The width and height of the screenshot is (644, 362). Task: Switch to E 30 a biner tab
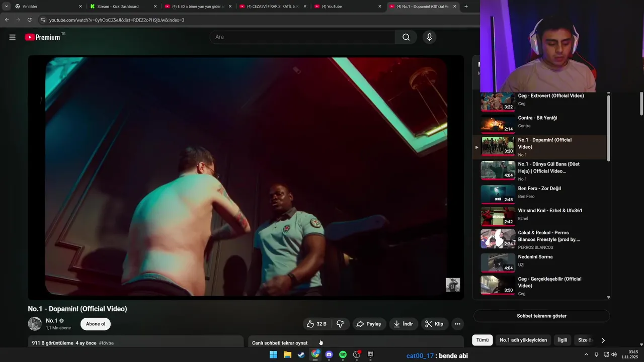click(x=198, y=7)
